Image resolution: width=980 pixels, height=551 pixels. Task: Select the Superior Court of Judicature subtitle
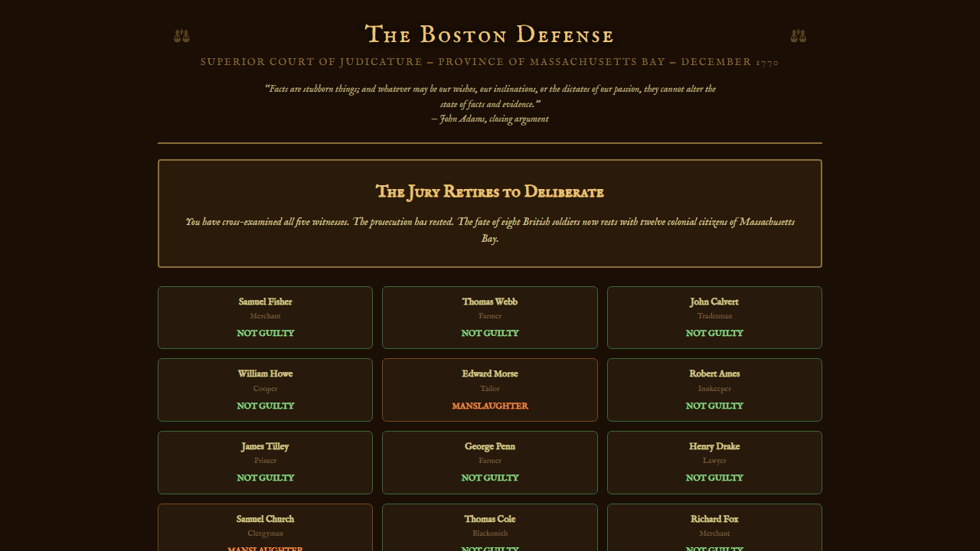click(490, 62)
